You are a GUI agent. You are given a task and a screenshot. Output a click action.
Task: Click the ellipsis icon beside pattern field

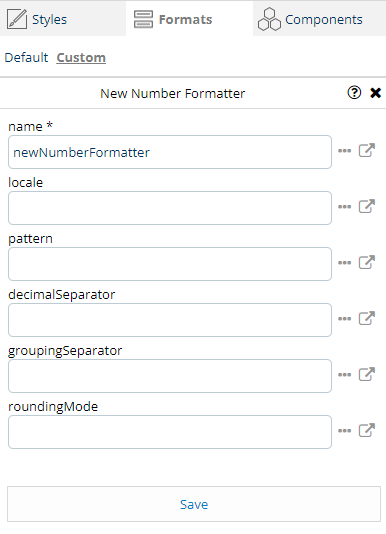(344, 263)
